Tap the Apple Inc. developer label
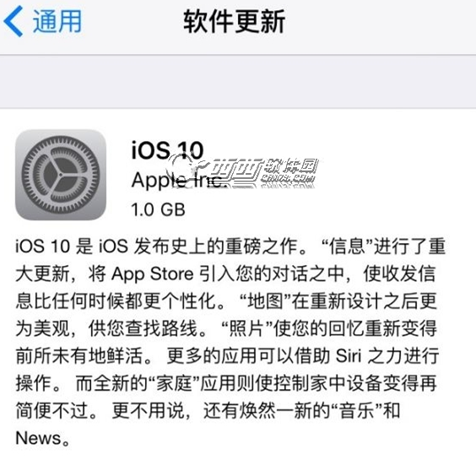476x471 pixels. (x=179, y=181)
